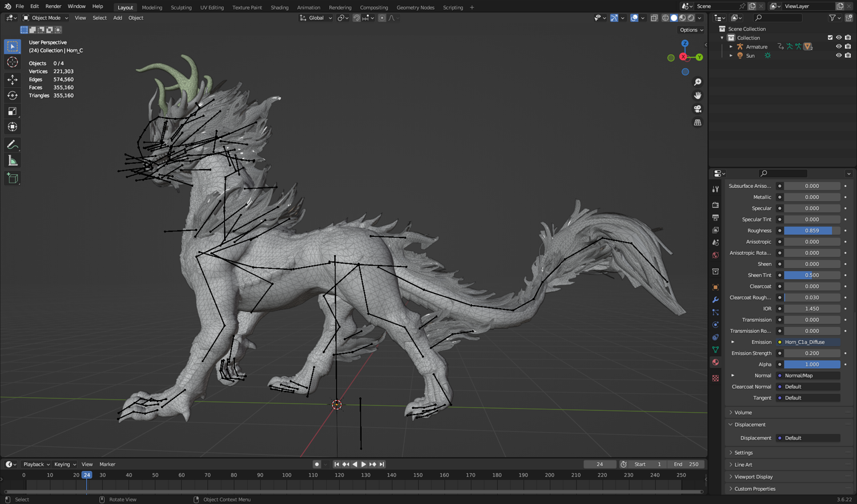The image size is (857, 504).
Task: Pick the Rotate tool
Action: pos(13,95)
